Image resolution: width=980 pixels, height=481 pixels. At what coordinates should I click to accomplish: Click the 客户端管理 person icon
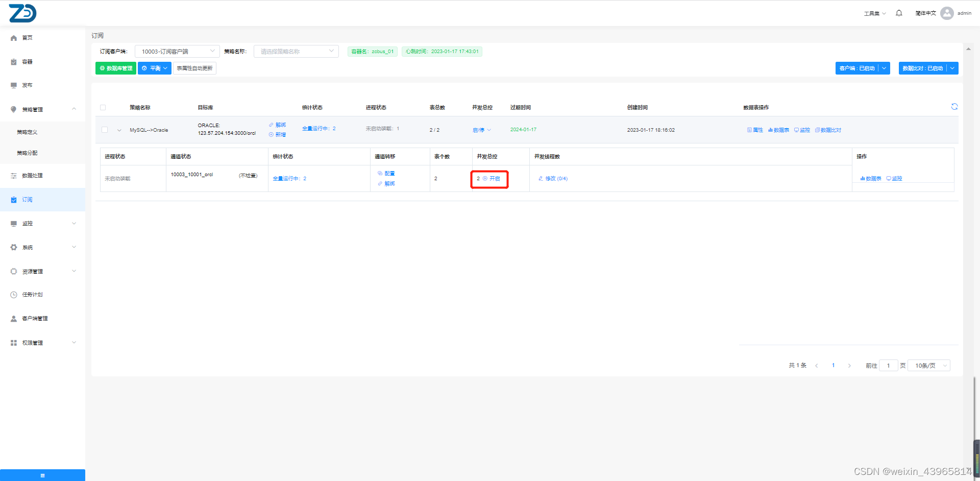[14, 319]
